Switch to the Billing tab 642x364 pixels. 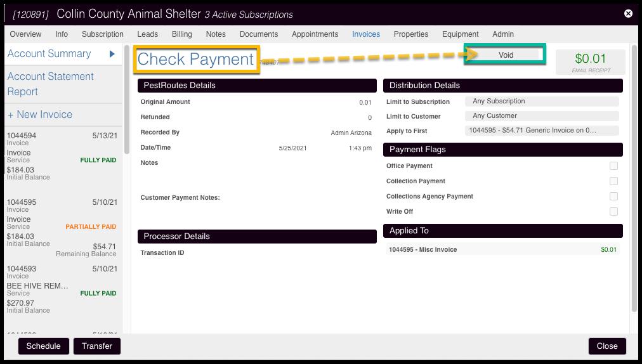pos(181,34)
